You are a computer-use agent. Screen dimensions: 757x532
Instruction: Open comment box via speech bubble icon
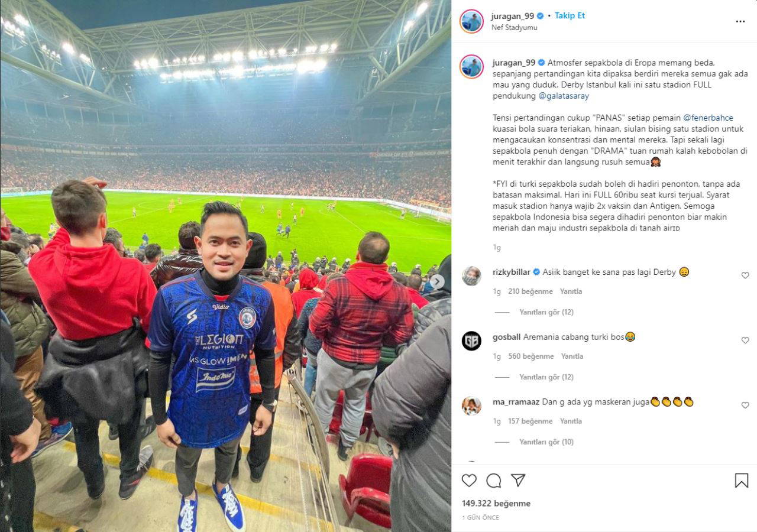[x=494, y=481]
